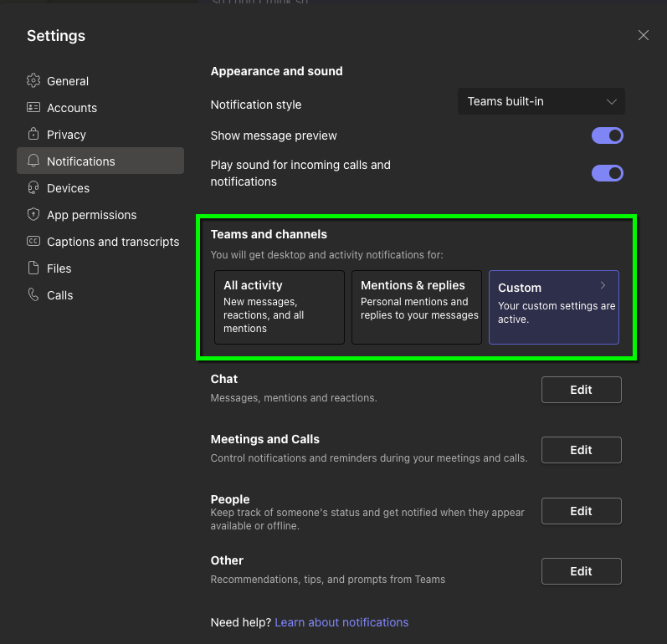Select the Notifications section

(x=100, y=161)
